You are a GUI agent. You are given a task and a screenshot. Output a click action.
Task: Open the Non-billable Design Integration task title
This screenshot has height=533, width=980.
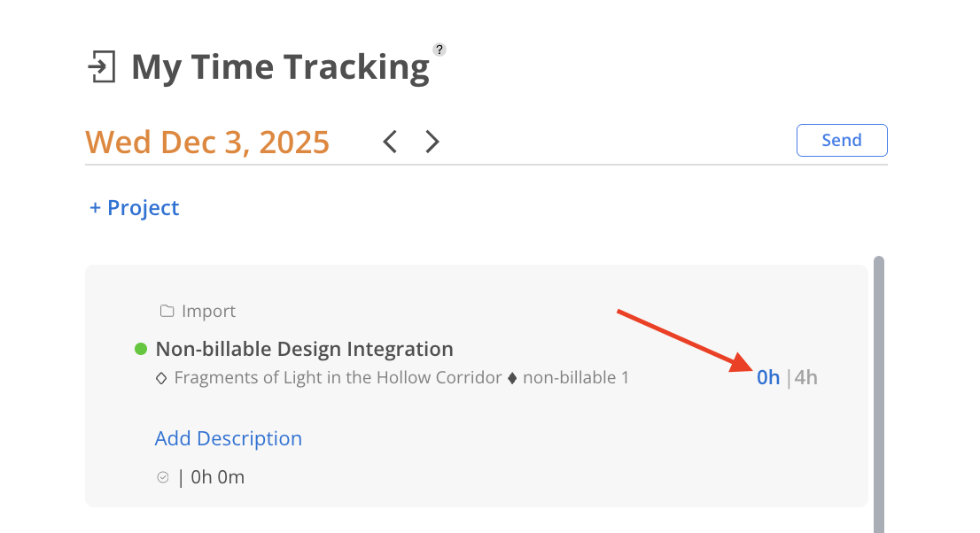point(304,349)
